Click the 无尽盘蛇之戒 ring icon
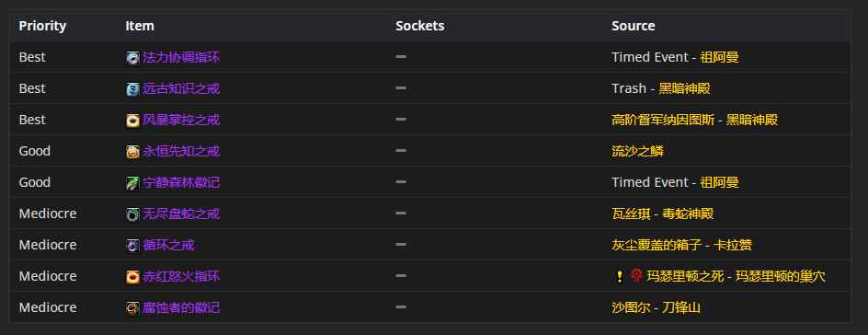Viewport: 868px width, 335px height. (132, 214)
